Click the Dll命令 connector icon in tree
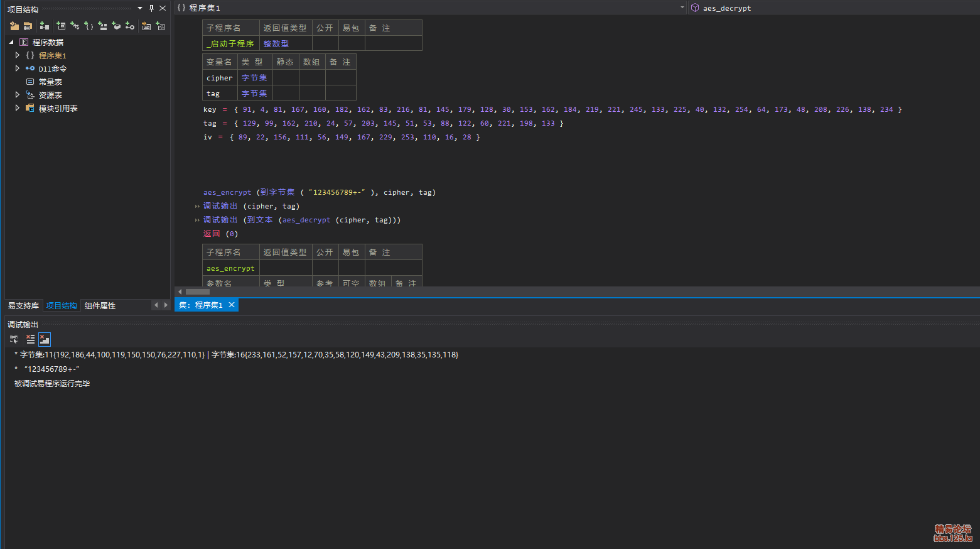The height and width of the screenshot is (549, 980). click(30, 68)
